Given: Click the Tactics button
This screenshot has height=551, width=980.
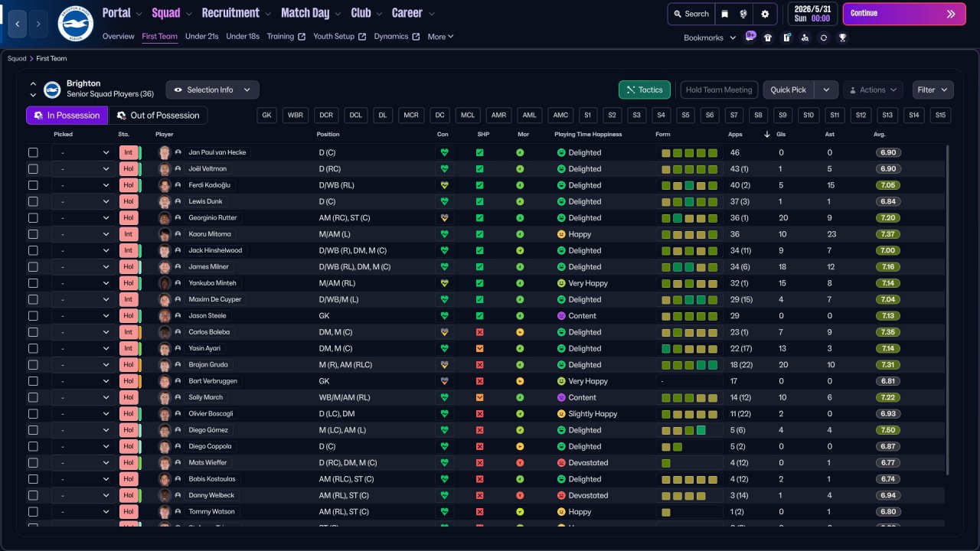Looking at the screenshot, I should [x=644, y=90].
